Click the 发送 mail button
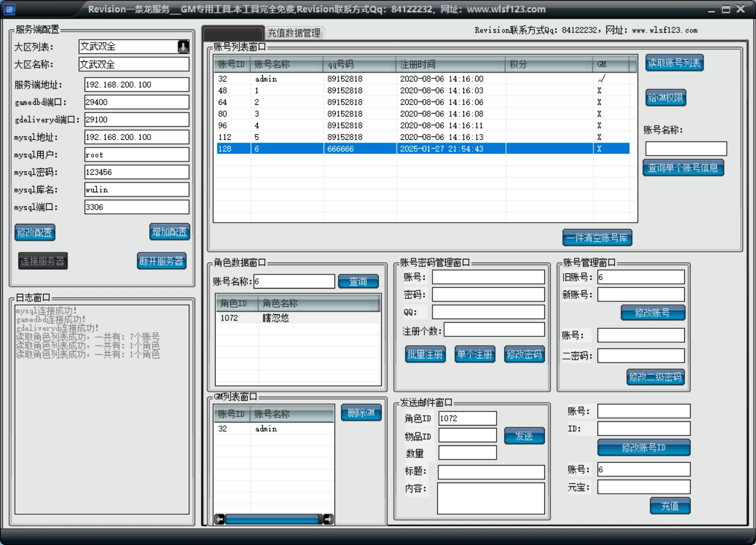 click(525, 436)
